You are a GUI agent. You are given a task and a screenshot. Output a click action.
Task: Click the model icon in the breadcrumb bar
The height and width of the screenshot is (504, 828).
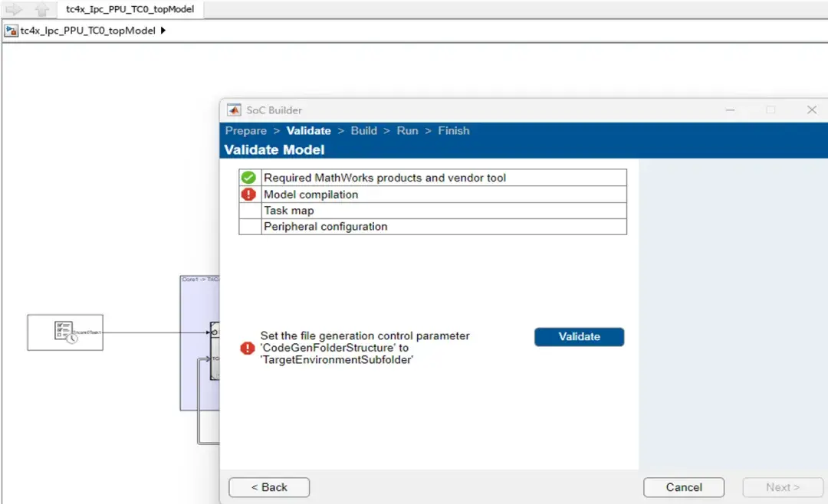11,30
